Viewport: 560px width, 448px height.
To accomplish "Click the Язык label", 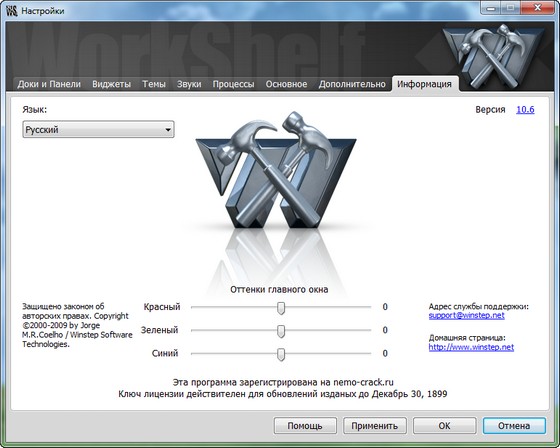I will point(35,109).
